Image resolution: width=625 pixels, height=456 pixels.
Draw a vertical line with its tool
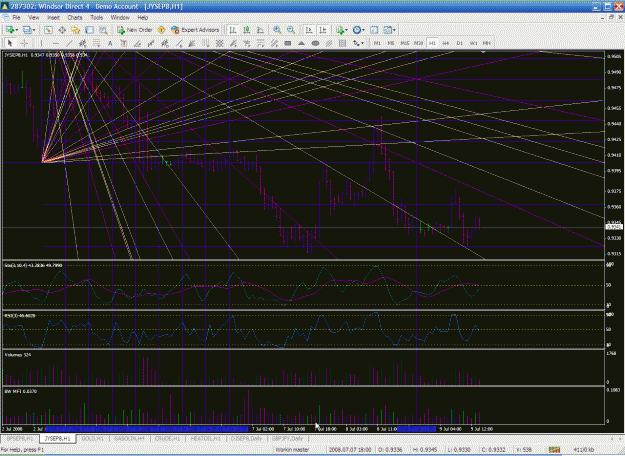41,43
